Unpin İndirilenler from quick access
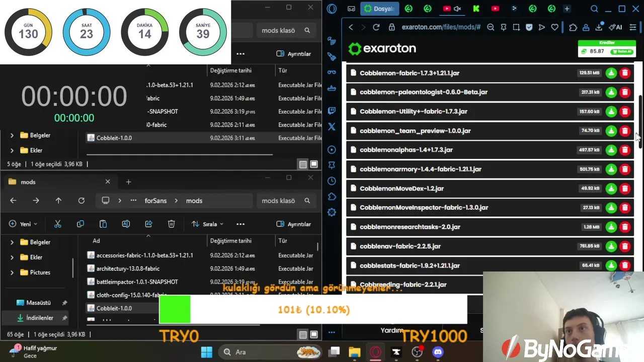The width and height of the screenshot is (644, 362). tap(64, 318)
